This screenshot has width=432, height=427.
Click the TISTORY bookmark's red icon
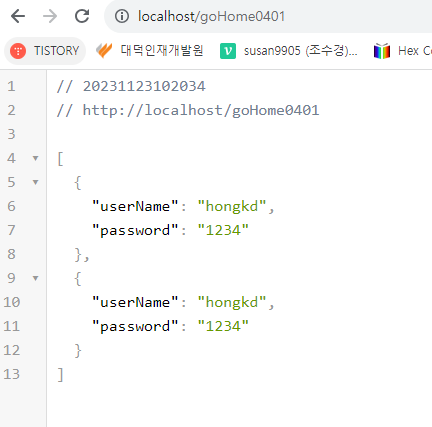[x=18, y=51]
